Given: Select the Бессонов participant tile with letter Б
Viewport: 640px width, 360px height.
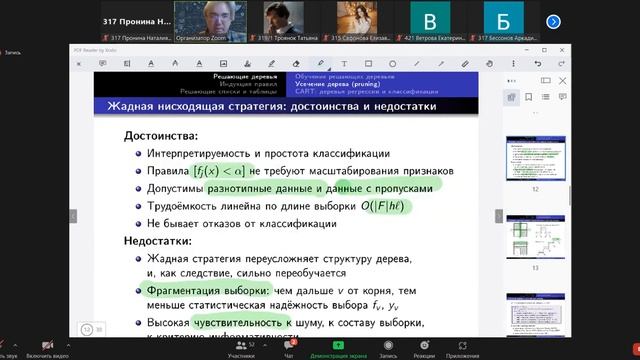Looking at the screenshot, I should point(504,22).
